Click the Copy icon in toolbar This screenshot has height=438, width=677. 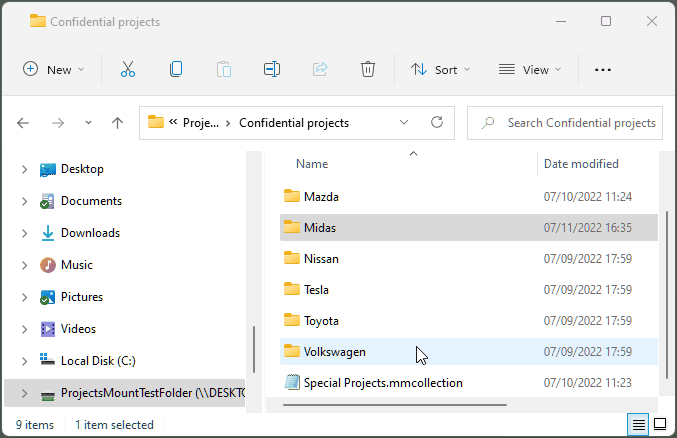pyautogui.click(x=176, y=69)
